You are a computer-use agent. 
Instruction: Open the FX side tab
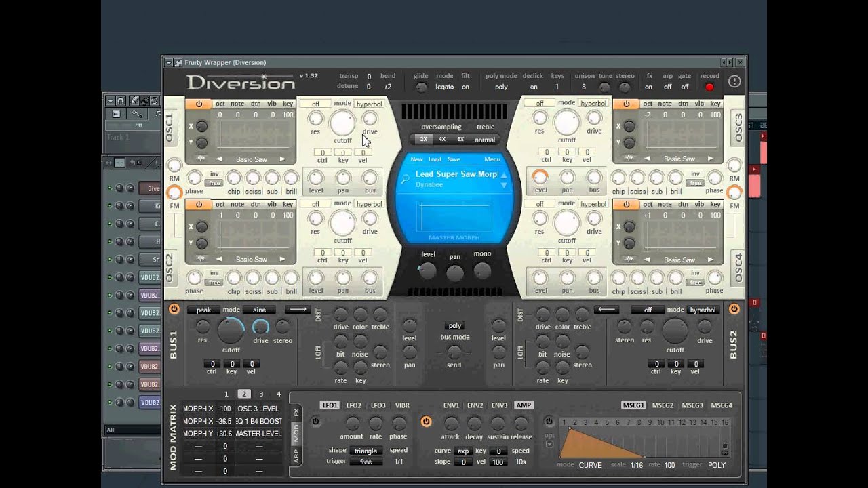tap(296, 411)
